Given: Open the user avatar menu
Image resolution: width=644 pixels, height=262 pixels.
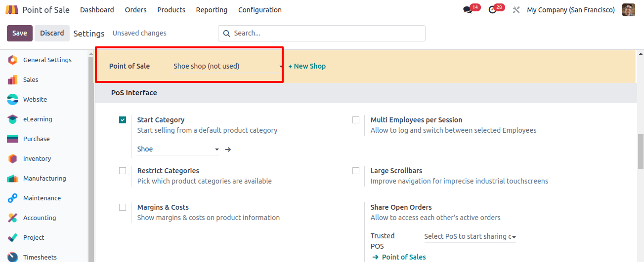Looking at the screenshot, I should pos(629,10).
